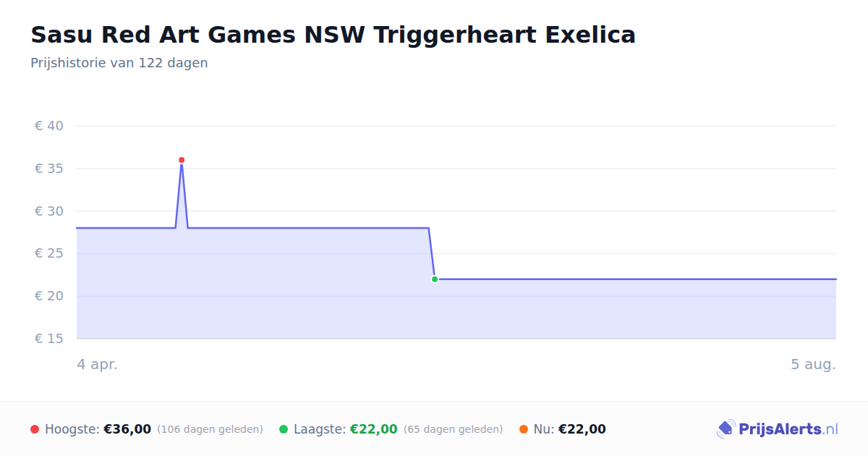Select the Laagste €22,00 price value

click(374, 429)
